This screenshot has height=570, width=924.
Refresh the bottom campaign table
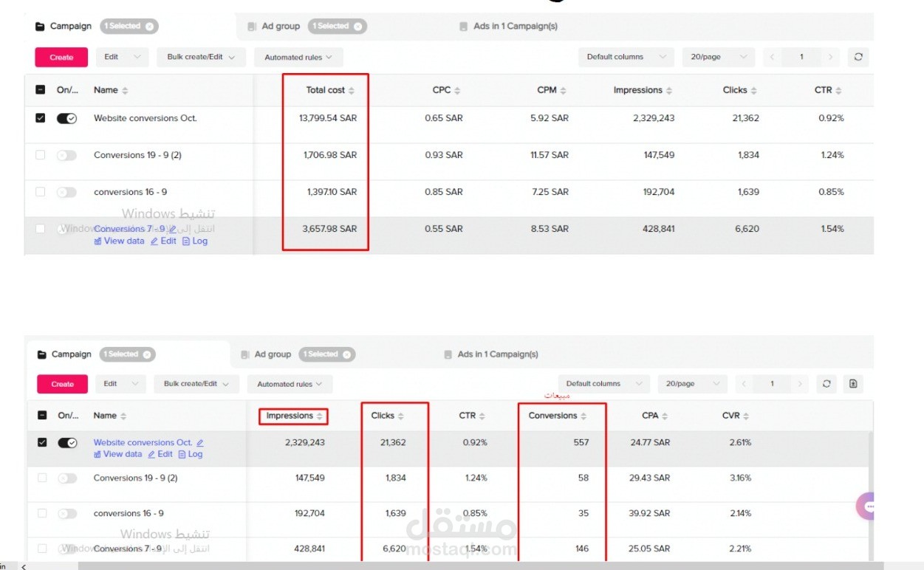coord(827,384)
